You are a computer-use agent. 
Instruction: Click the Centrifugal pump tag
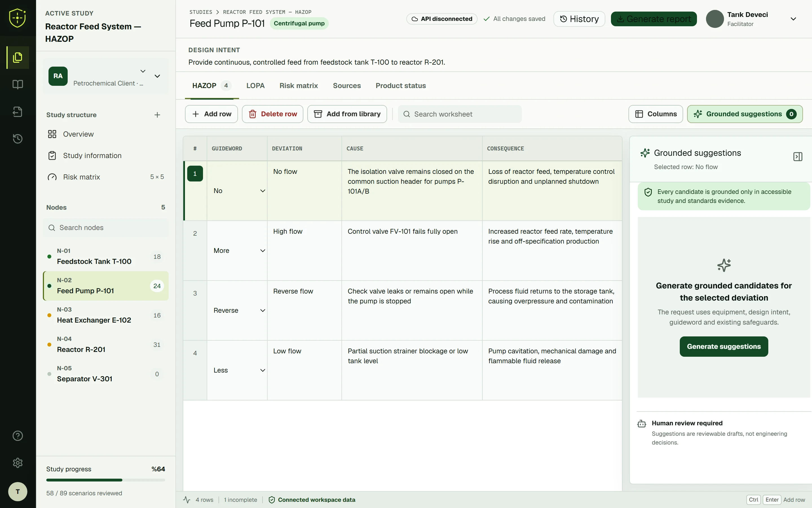point(299,23)
